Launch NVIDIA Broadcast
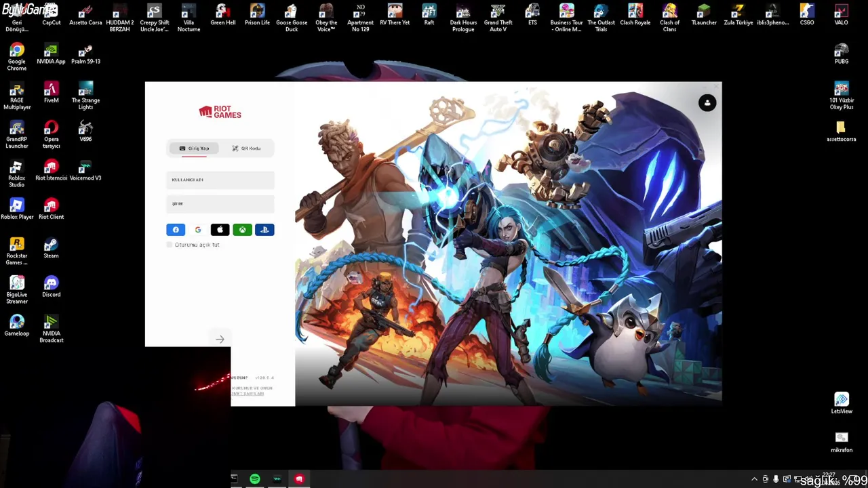868x488 pixels. [x=51, y=329]
